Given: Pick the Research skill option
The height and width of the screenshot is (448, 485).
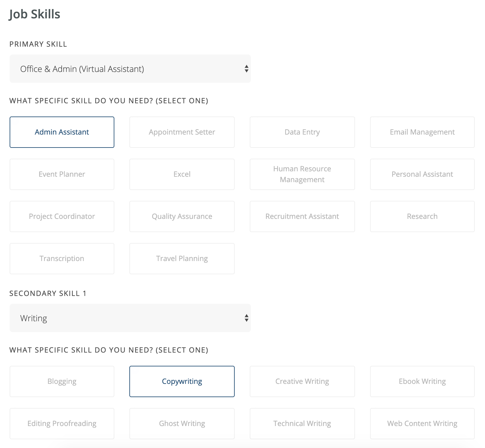Looking at the screenshot, I should click(x=422, y=216).
